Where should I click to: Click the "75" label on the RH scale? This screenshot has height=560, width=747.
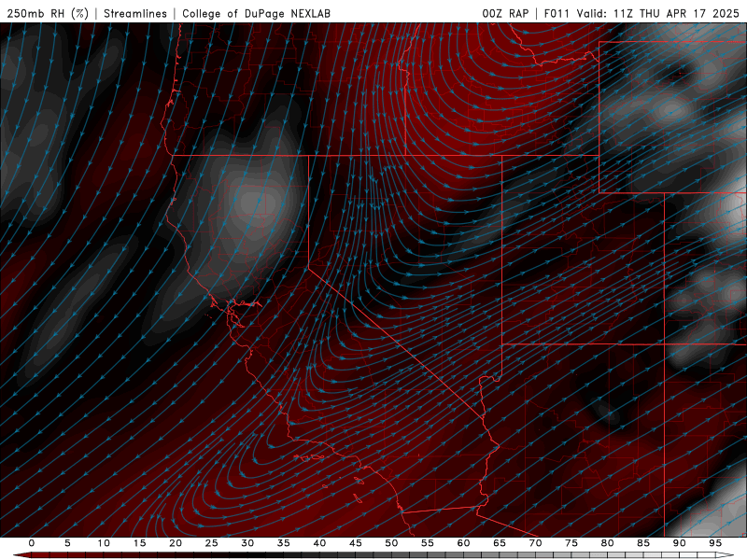click(571, 543)
